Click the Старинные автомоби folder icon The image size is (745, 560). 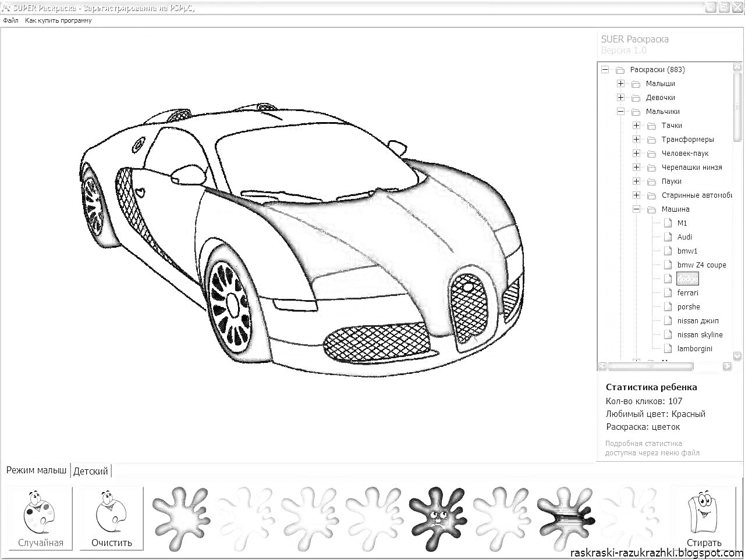pyautogui.click(x=651, y=195)
